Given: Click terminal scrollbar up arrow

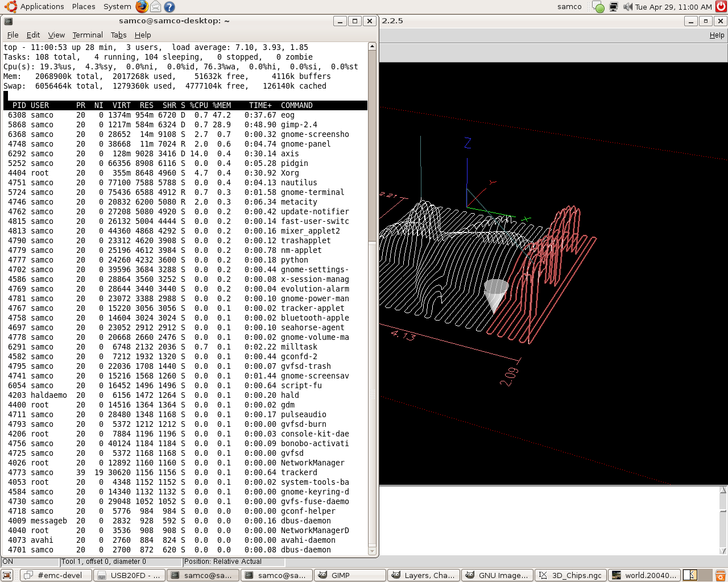Looking at the screenshot, I should tap(373, 47).
